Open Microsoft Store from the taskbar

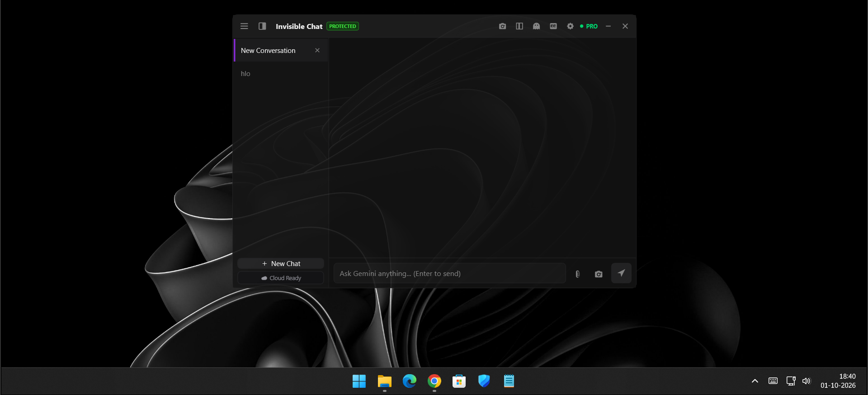[459, 381]
